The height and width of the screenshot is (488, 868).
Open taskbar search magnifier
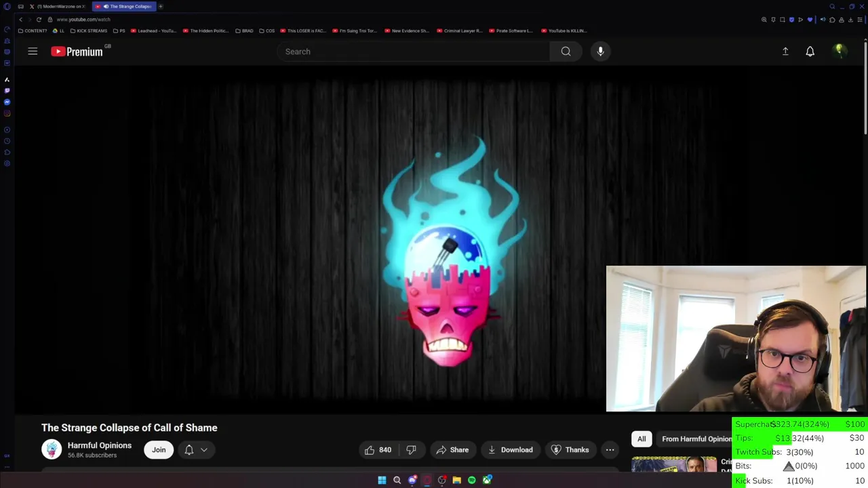397,481
